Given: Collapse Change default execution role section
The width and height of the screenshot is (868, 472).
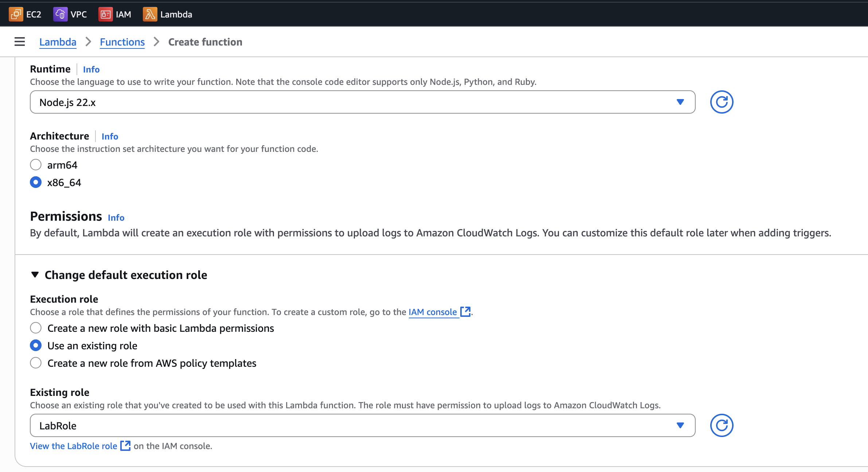Looking at the screenshot, I should (35, 275).
